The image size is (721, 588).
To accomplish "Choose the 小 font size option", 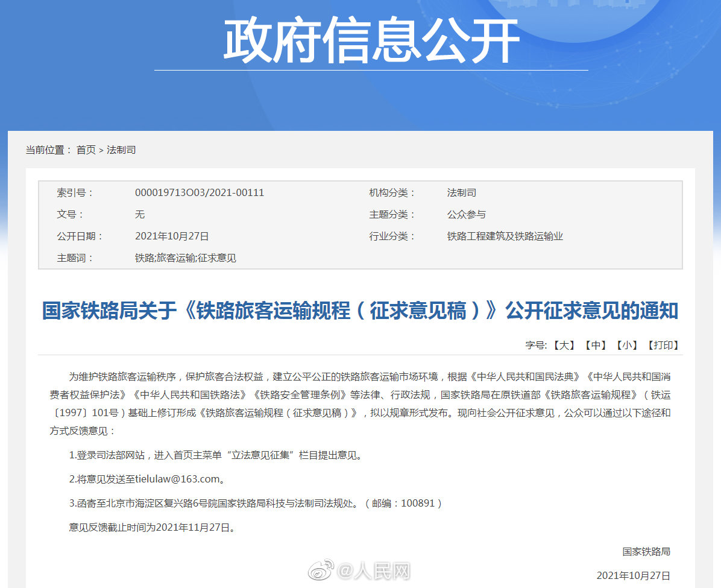I will [626, 346].
